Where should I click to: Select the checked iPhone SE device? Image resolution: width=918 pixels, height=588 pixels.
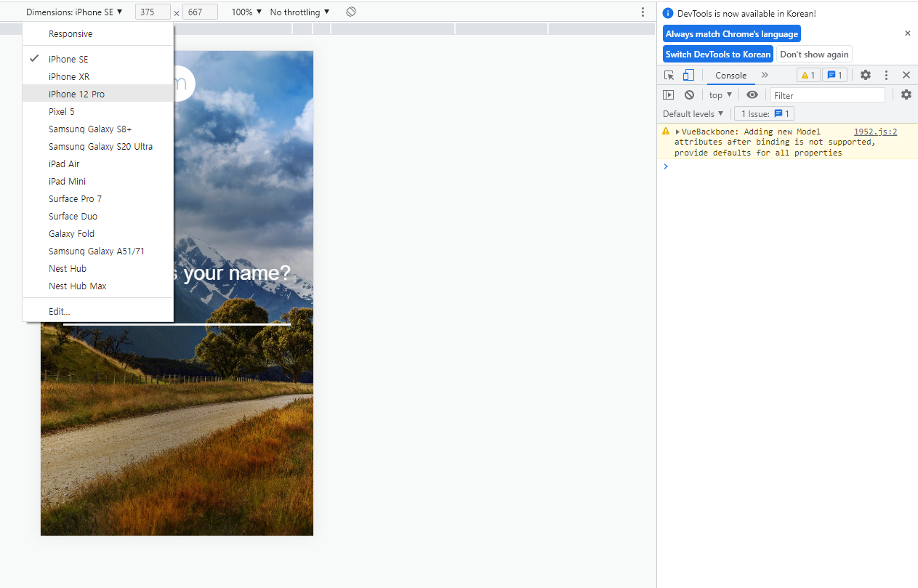[x=98, y=60]
